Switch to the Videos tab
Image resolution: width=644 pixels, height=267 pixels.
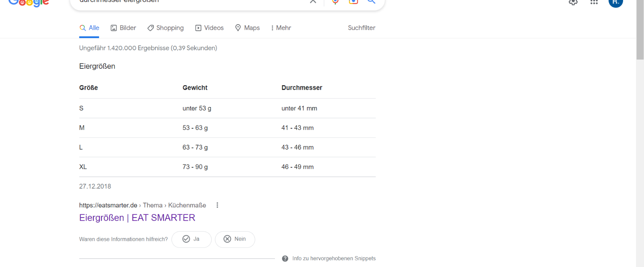pos(209,28)
